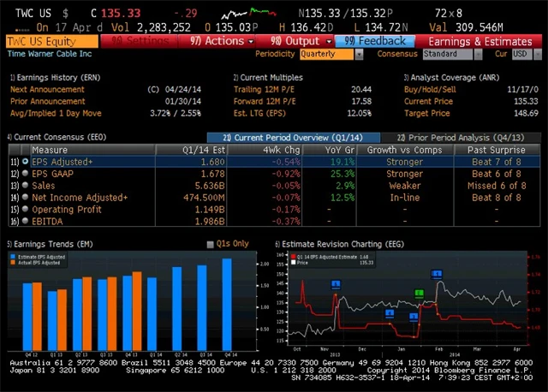
Task: Click the leftmost blue marker on the estimate chart
Action: [336, 283]
